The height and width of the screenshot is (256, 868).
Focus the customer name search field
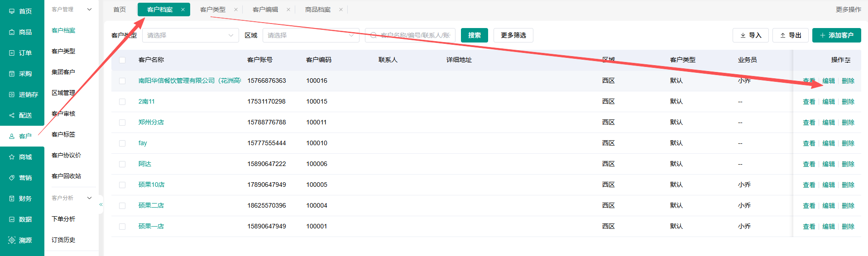point(410,35)
